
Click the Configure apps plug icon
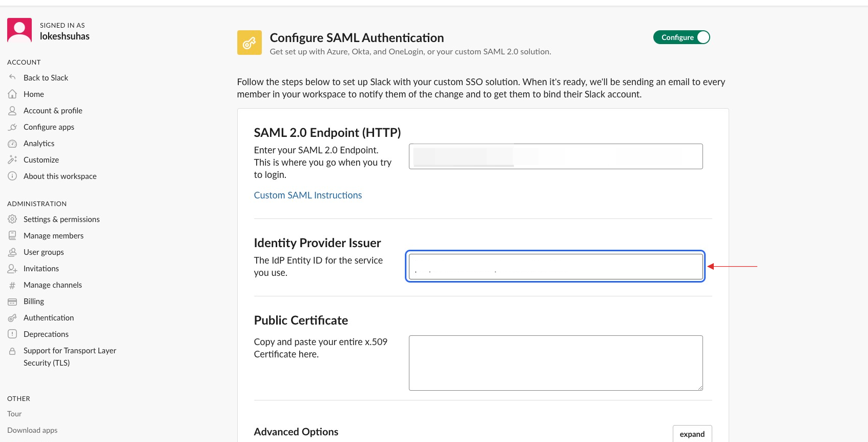point(12,127)
